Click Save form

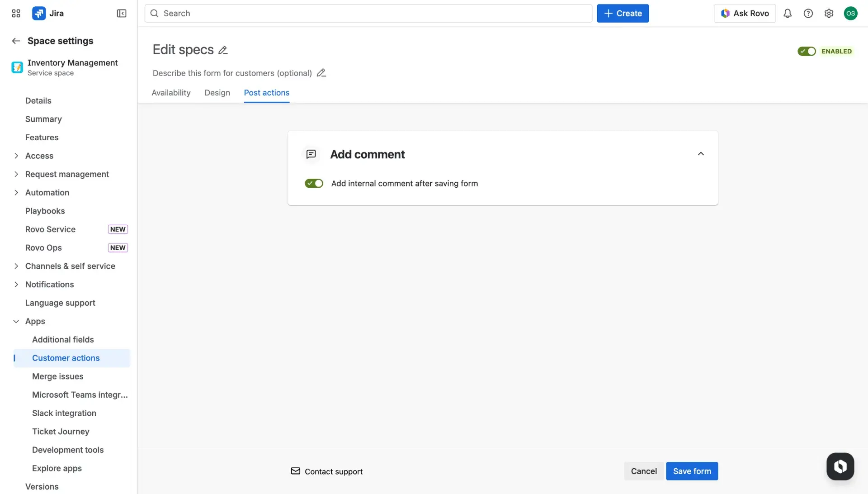(x=692, y=471)
